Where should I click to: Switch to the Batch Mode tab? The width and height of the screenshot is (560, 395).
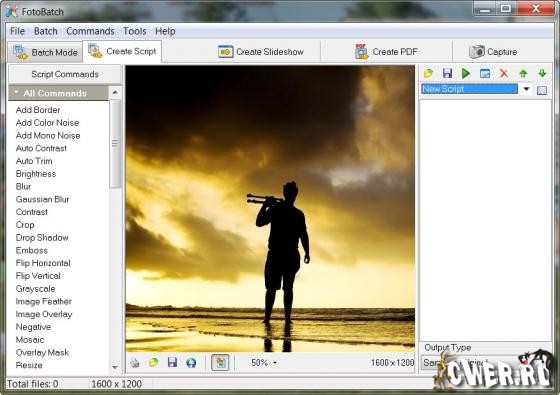(45, 52)
